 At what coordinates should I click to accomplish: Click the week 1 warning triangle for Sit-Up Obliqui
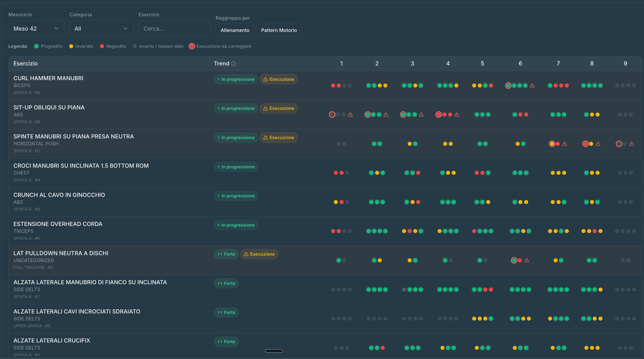pyautogui.click(x=350, y=115)
